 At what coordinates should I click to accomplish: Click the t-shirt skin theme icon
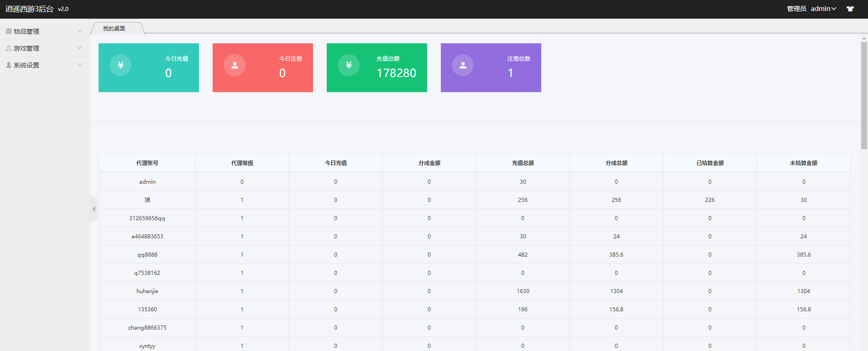[x=850, y=9]
